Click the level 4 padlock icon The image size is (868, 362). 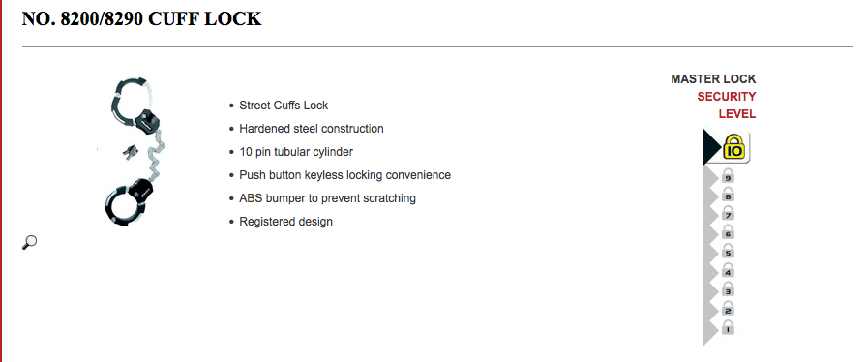(x=728, y=270)
